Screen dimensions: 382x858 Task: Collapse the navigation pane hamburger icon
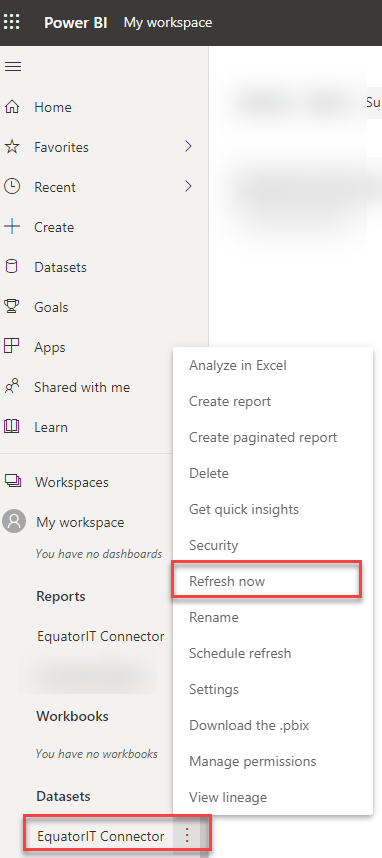pos(13,67)
